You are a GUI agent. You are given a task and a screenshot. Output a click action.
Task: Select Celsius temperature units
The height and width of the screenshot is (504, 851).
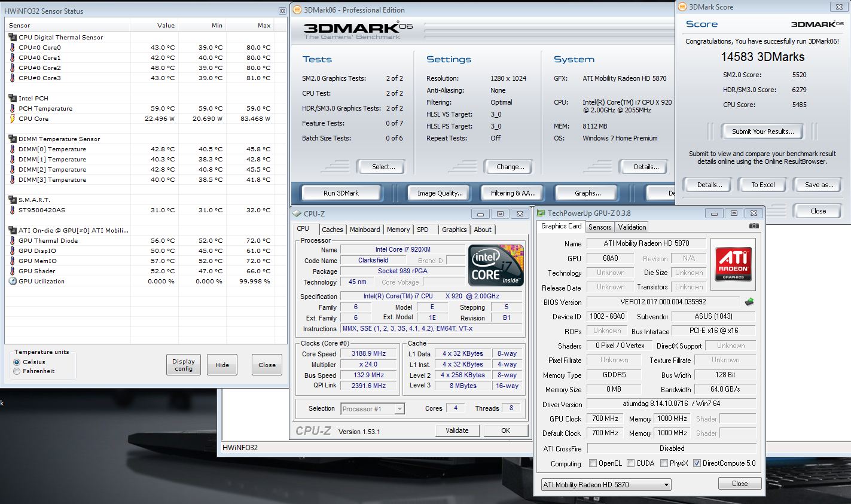point(17,362)
